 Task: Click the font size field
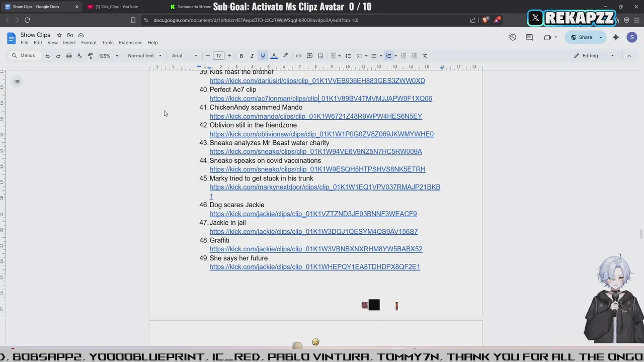point(218,56)
